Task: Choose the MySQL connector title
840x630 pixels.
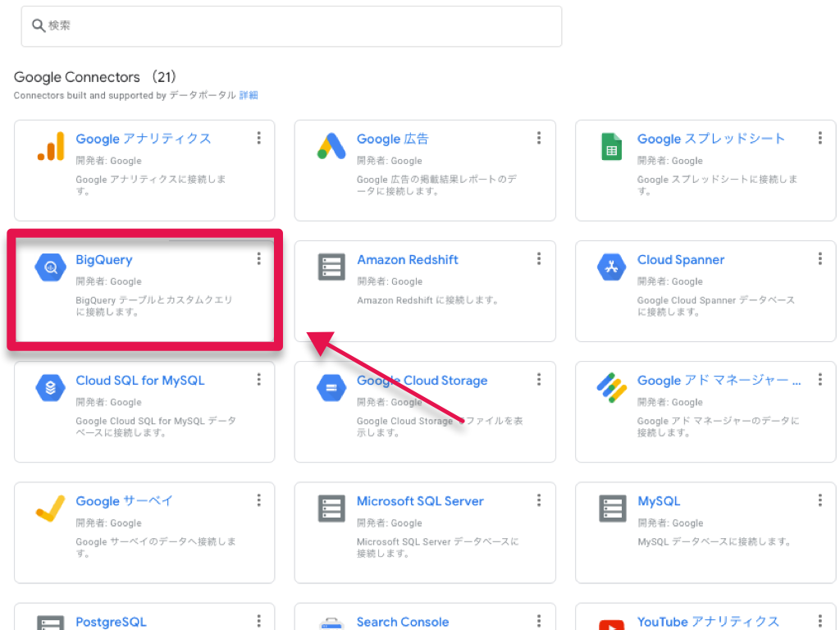Action: pyautogui.click(x=659, y=501)
